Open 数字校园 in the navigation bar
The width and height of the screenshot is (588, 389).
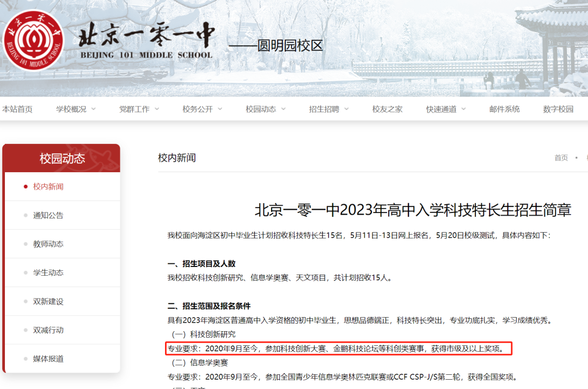point(558,109)
